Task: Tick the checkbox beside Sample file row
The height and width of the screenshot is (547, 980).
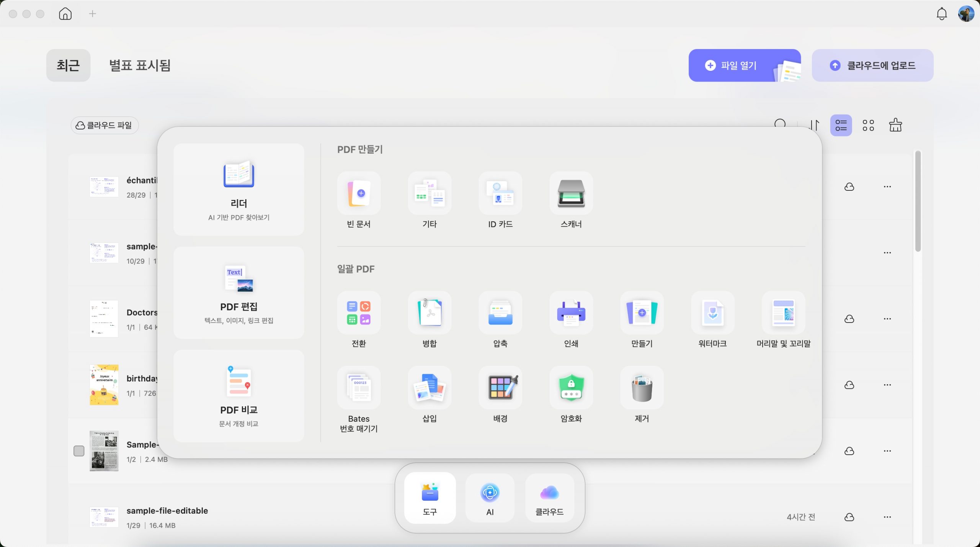Action: [79, 451]
